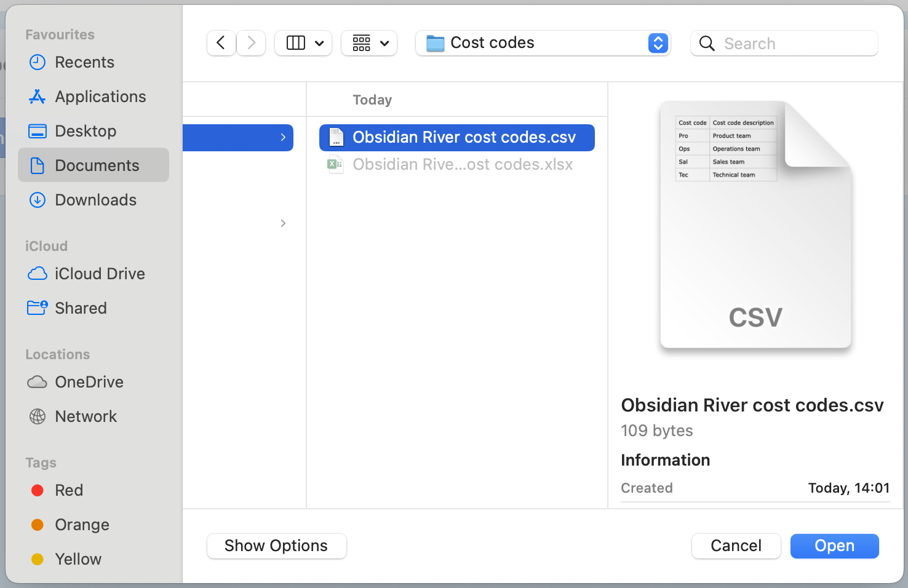This screenshot has width=908, height=588.
Task: Filter by the Red tag
Action: (68, 490)
